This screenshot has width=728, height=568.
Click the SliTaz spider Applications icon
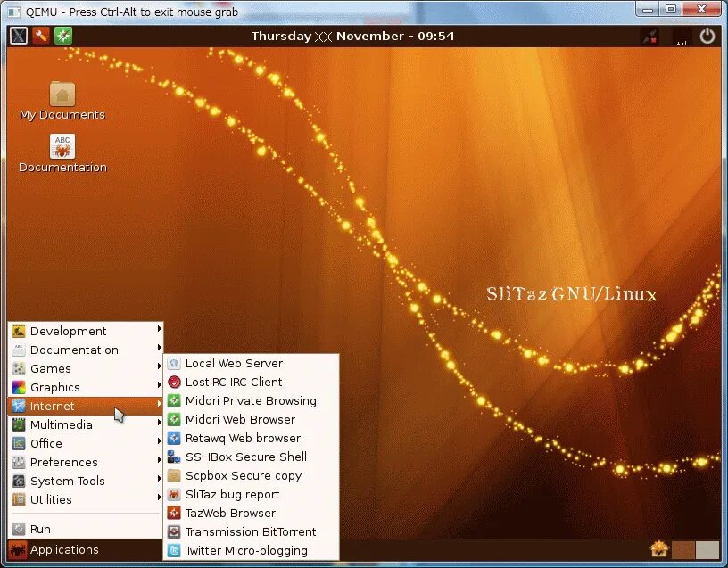tap(18, 550)
